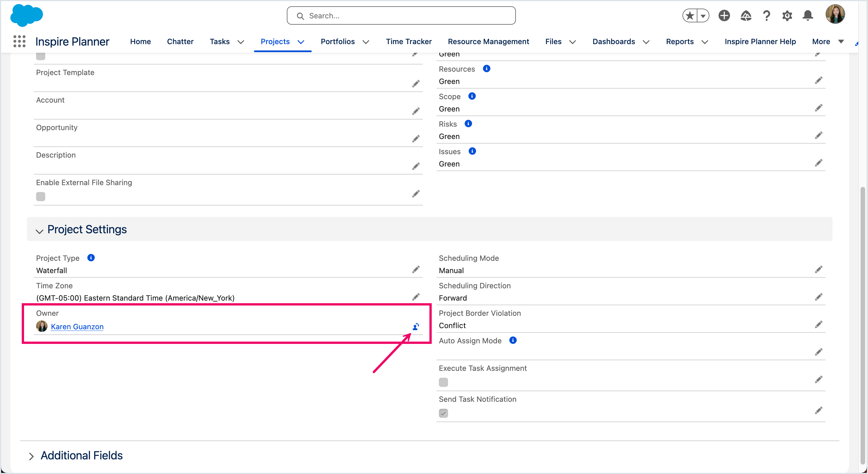Edit the Project Template field pencil

coord(416,84)
